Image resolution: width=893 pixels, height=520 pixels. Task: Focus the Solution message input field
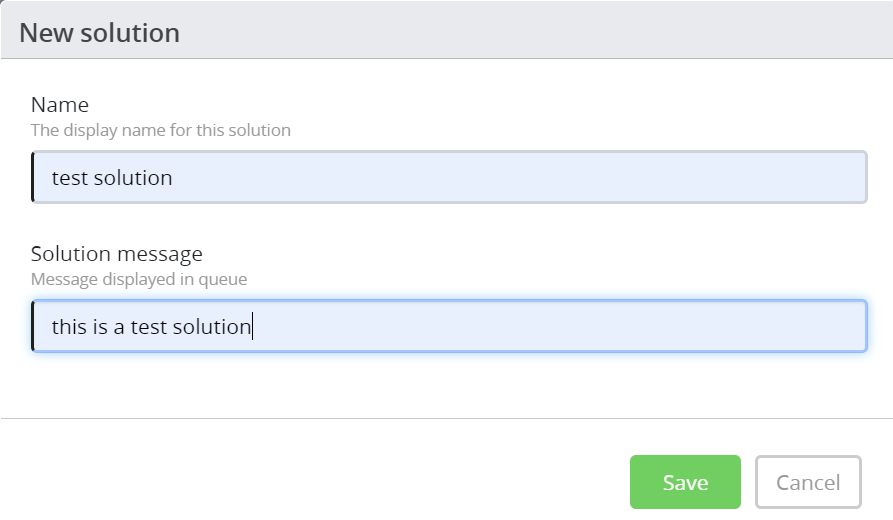(450, 326)
